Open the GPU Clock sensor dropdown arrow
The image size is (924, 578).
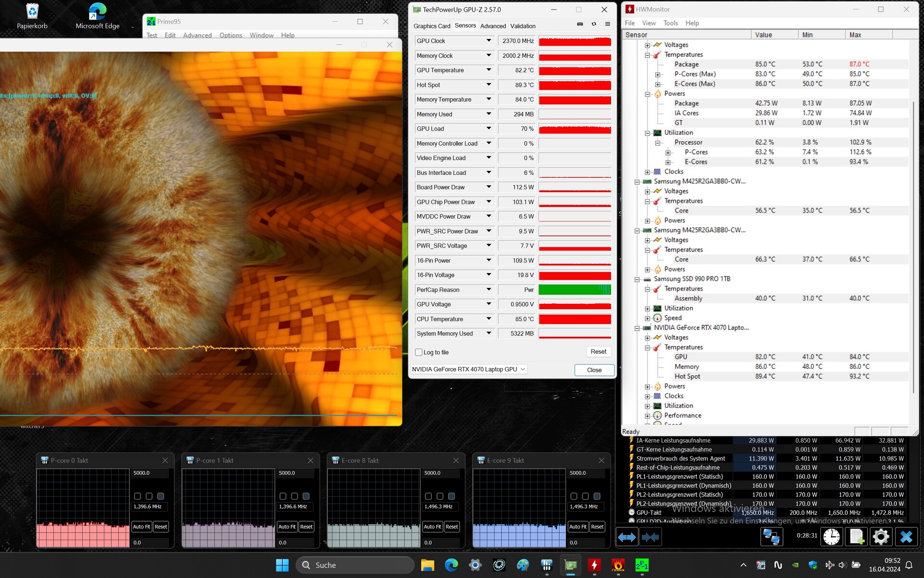[489, 41]
